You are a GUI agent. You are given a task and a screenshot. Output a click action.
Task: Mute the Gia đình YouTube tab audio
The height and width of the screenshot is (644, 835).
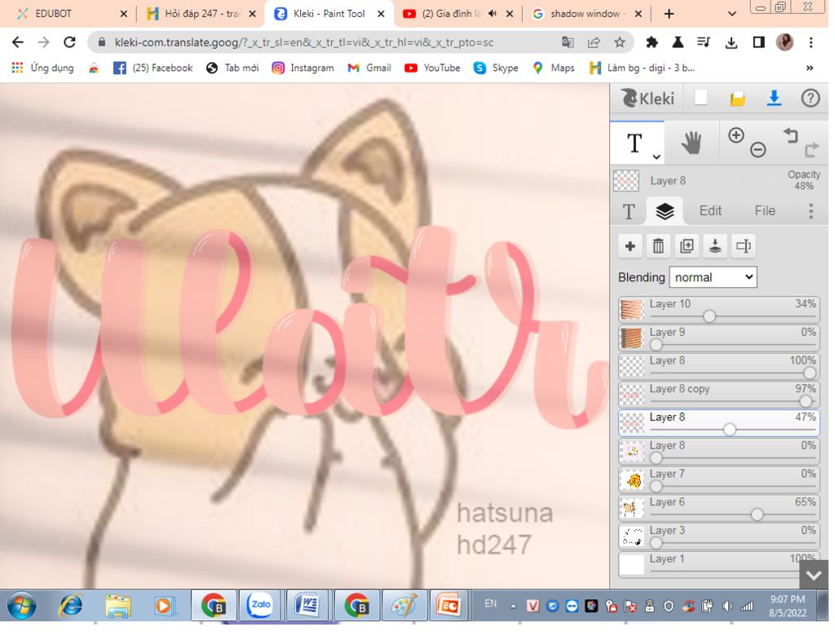click(492, 14)
